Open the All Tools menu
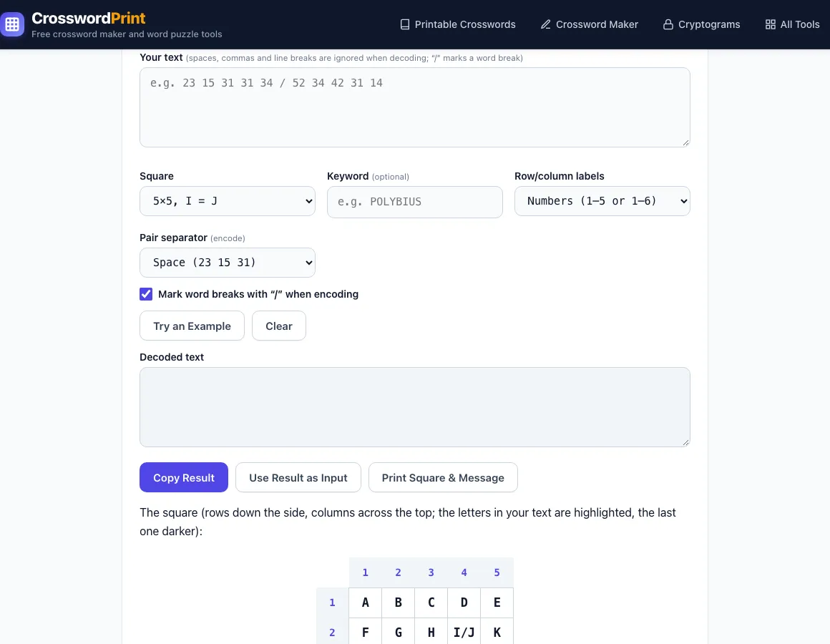Viewport: 830px width, 644px height. pos(792,24)
